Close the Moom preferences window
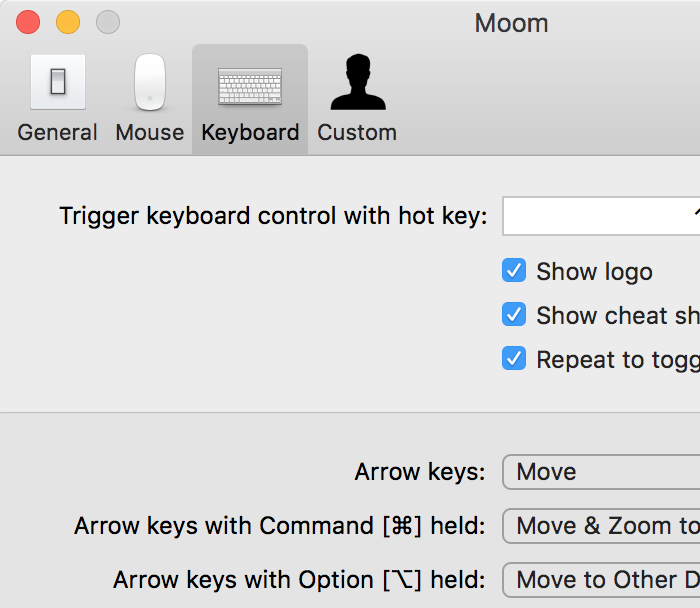 click(28, 22)
